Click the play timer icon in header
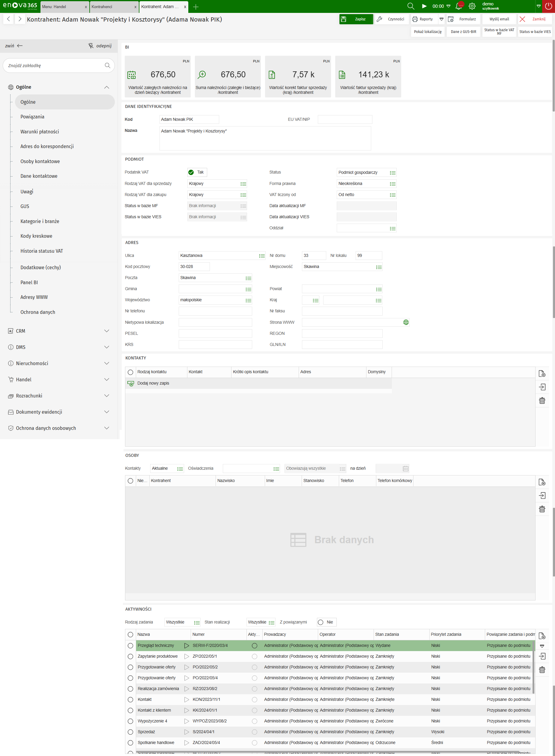Screen dimensions: 555x756 [x=424, y=6]
